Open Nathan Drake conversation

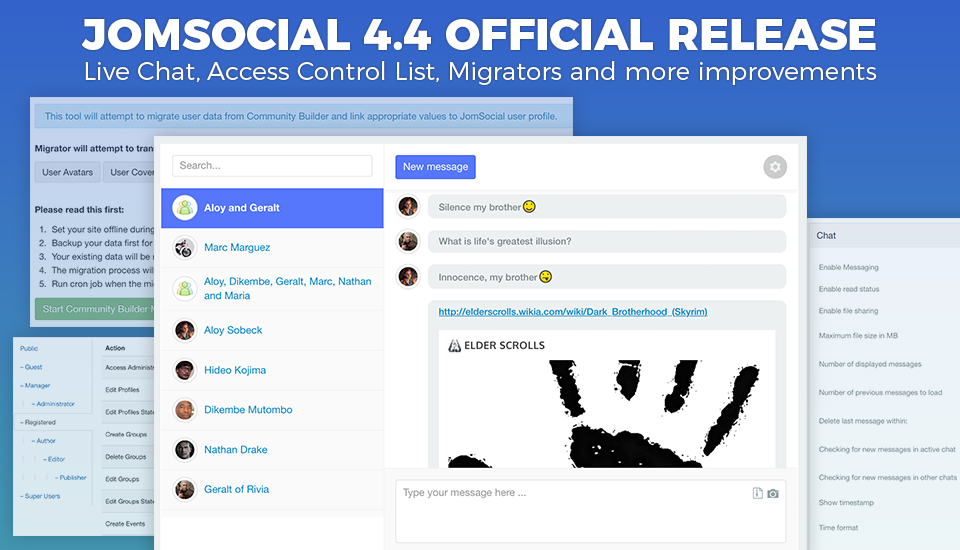pyautogui.click(x=272, y=450)
